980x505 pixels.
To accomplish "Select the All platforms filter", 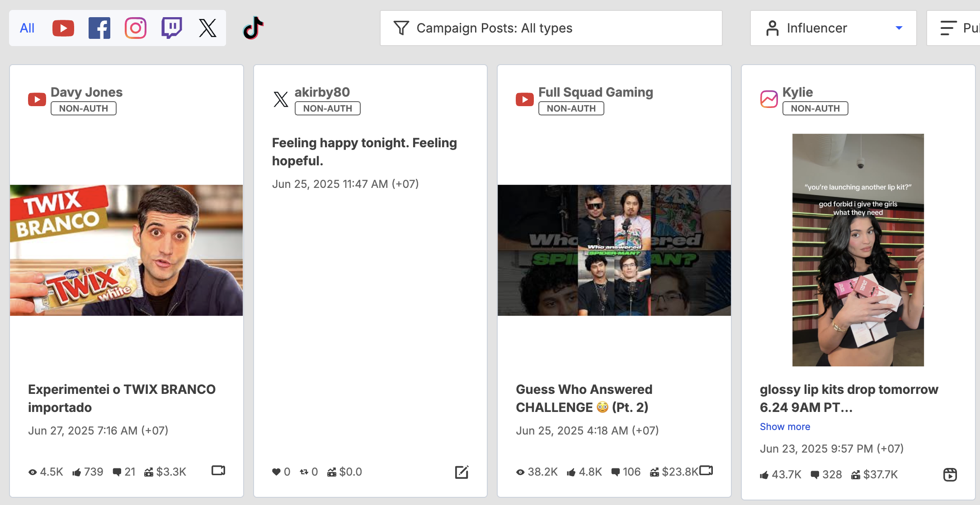I will pos(27,28).
